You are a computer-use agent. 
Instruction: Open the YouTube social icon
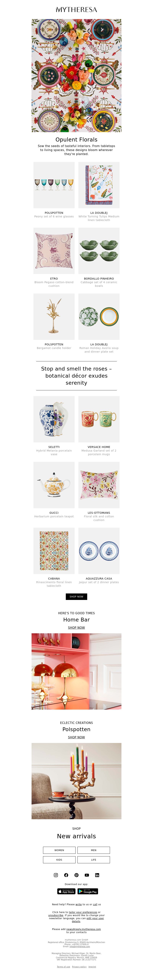(87, 875)
